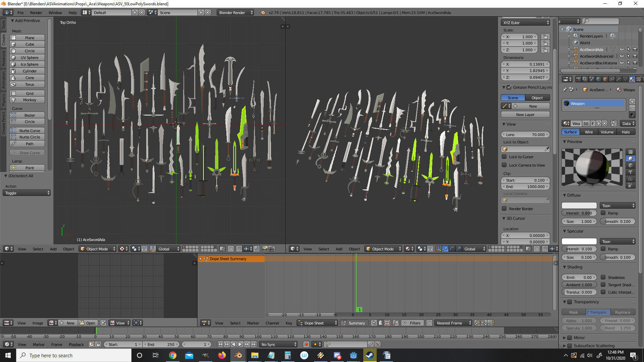Select the Object grease pencil source tab
The height and width of the screenshot is (362, 644).
[x=537, y=98]
